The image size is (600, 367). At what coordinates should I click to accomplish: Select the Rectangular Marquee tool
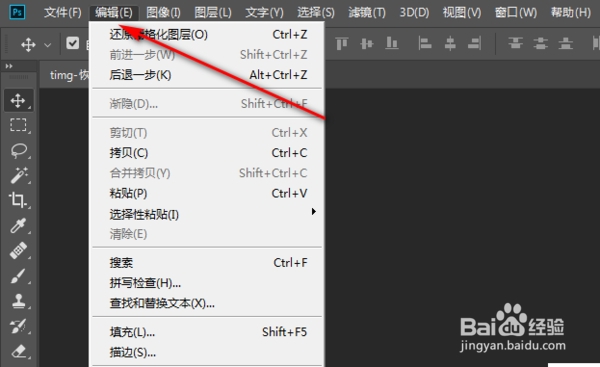pyautogui.click(x=18, y=125)
